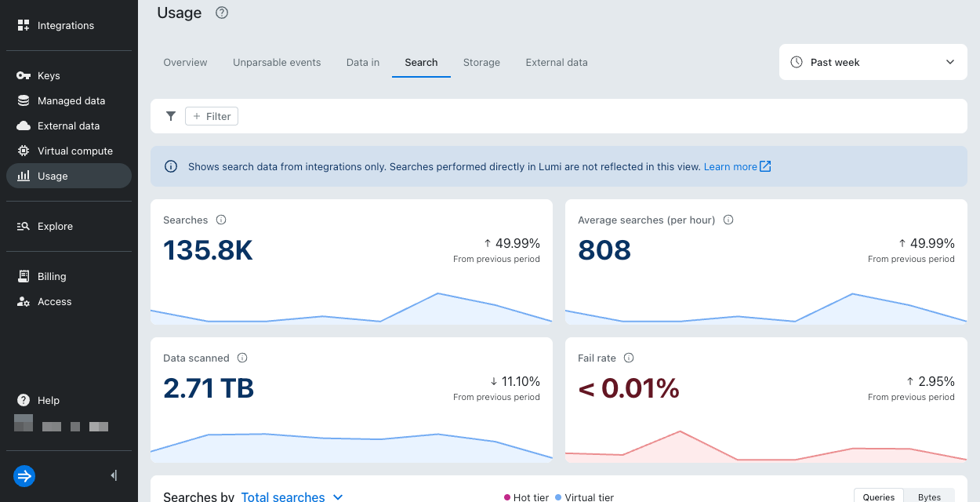980x502 pixels.
Task: Click the info icon next to Data scanned
Action: (242, 358)
